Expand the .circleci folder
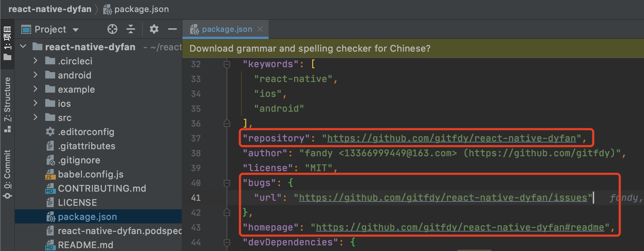Viewport: 644px width, 251px height. (35, 61)
